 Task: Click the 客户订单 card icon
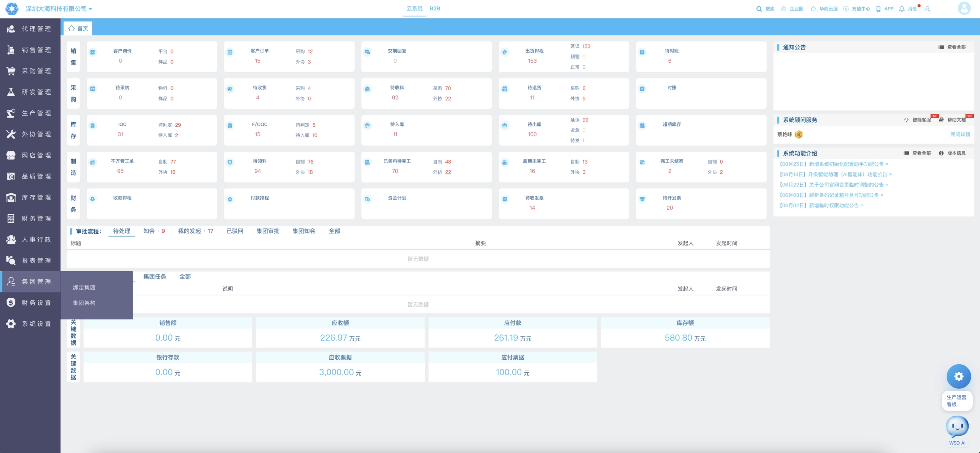(x=230, y=52)
